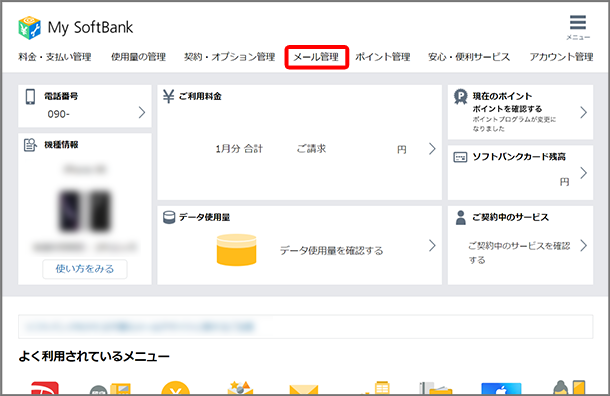Open the ソフトバンクカード残高 chevron
The height and width of the screenshot is (396, 610).
(584, 173)
